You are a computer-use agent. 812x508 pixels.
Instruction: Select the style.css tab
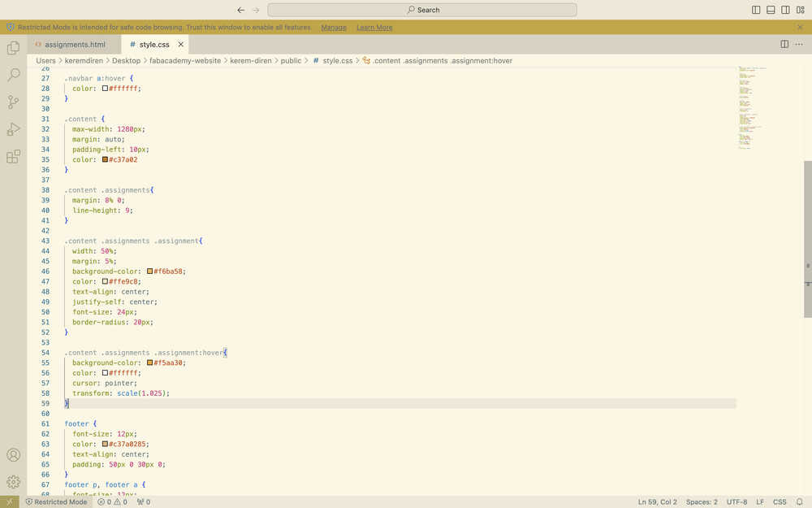[154, 45]
